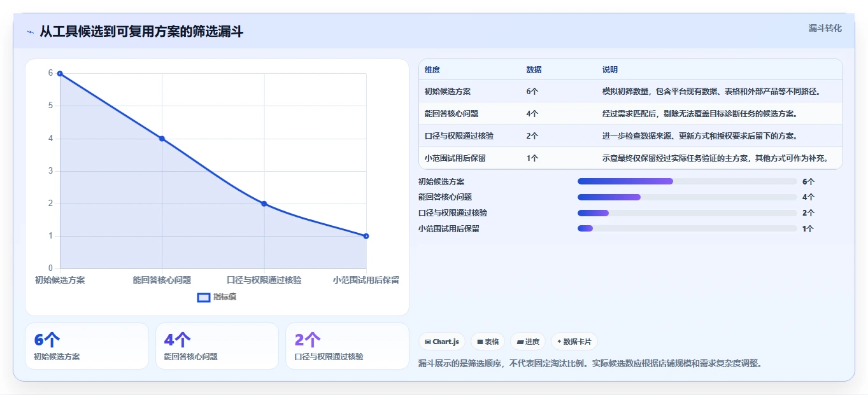Click the 表格 tag chip
The width and height of the screenshot is (868, 395).
click(x=488, y=342)
